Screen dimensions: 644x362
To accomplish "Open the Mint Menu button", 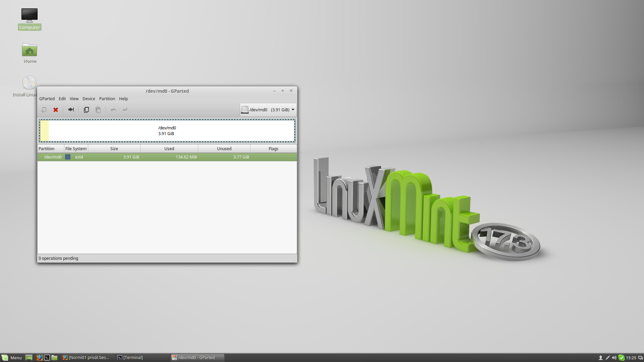I will [x=12, y=358].
